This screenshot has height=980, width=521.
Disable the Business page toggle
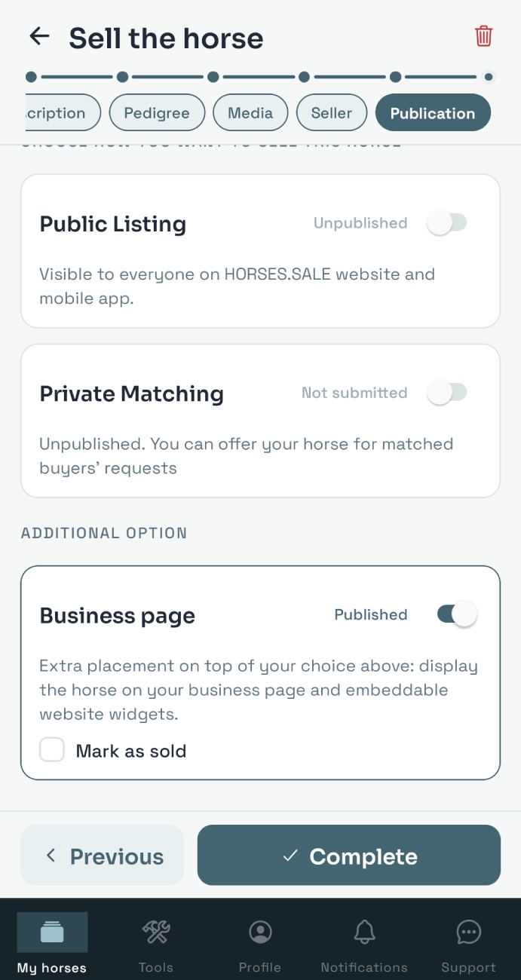[458, 614]
